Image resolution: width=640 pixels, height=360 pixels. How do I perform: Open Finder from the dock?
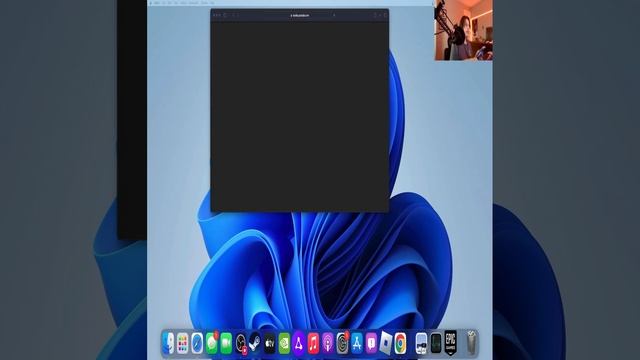pyautogui.click(x=168, y=343)
